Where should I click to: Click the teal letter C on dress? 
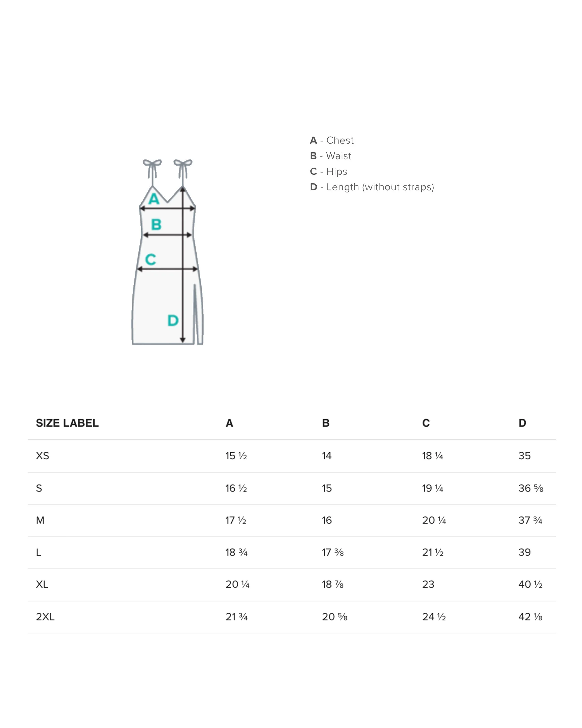[151, 259]
